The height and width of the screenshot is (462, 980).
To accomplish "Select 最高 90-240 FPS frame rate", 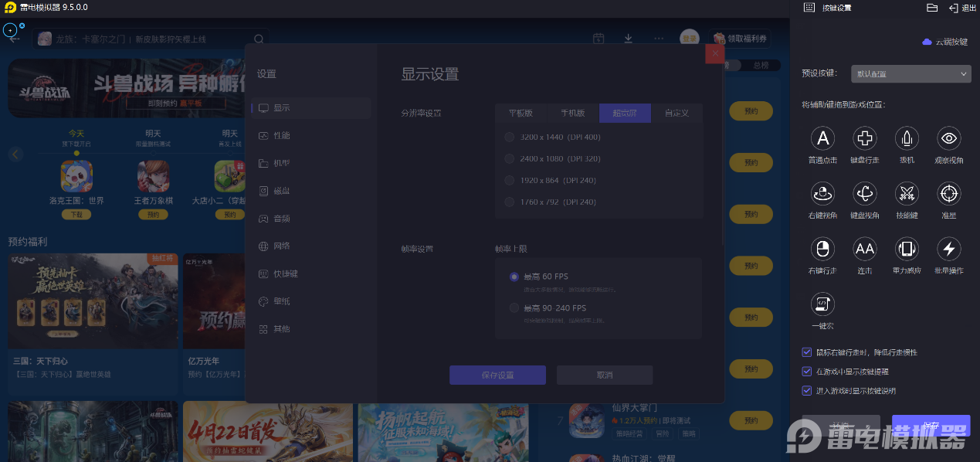I will [x=514, y=308].
